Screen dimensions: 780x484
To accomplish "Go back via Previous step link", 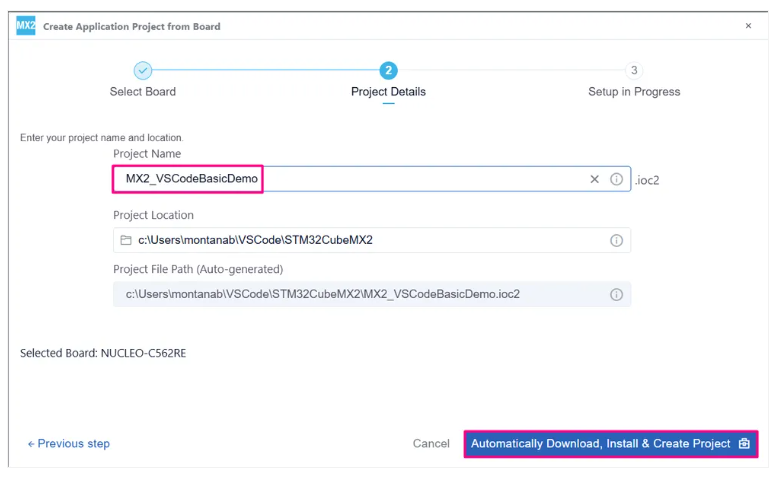I will click(x=69, y=444).
